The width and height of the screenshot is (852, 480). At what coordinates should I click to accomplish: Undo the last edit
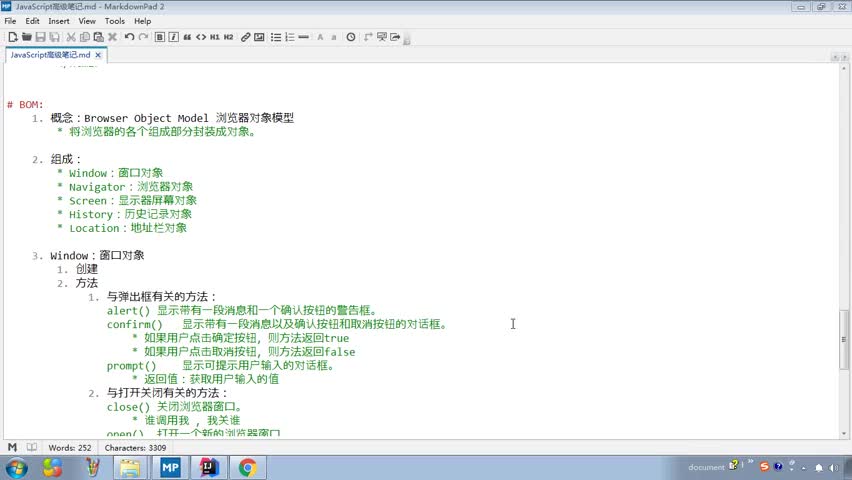[x=129, y=37]
